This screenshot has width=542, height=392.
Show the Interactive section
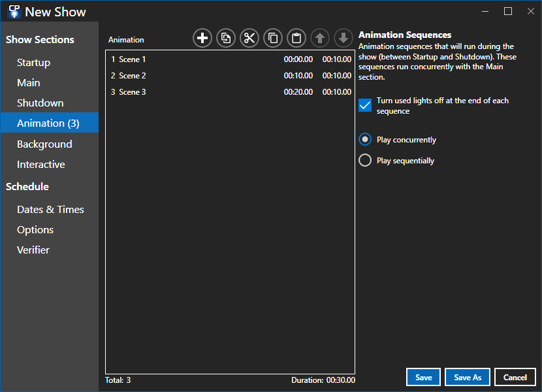50,165
